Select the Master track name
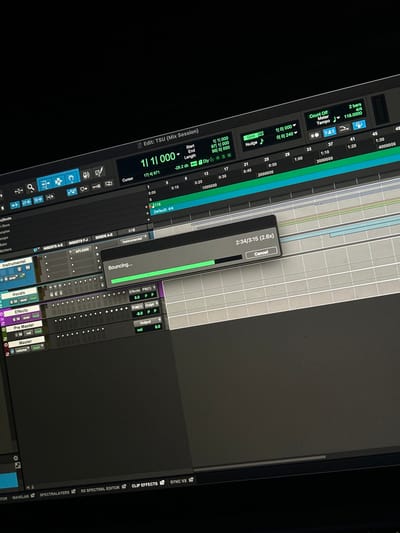Screen dimensions: 400x533 (x=26, y=341)
